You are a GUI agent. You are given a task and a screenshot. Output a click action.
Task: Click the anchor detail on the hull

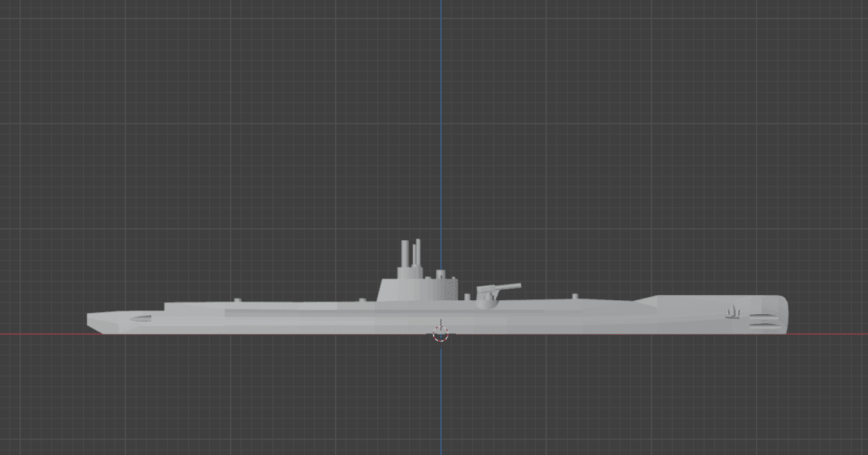(x=734, y=312)
